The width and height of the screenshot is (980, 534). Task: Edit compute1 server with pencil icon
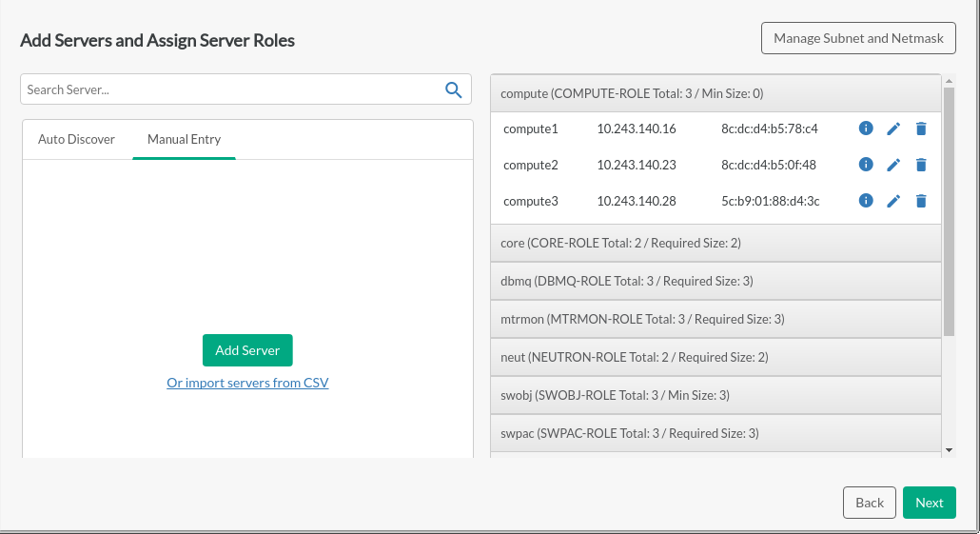click(x=893, y=129)
